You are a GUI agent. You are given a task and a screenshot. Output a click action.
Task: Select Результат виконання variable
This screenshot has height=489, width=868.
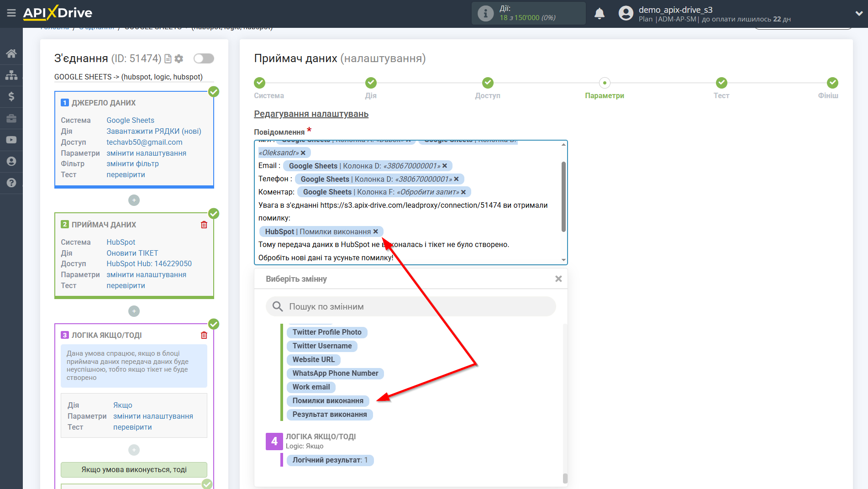(330, 414)
